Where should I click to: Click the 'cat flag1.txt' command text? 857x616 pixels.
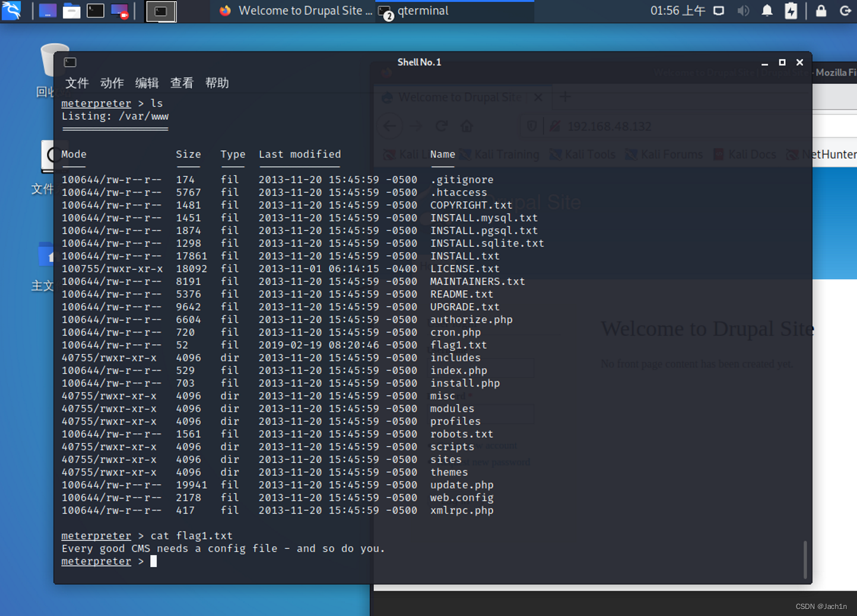191,536
